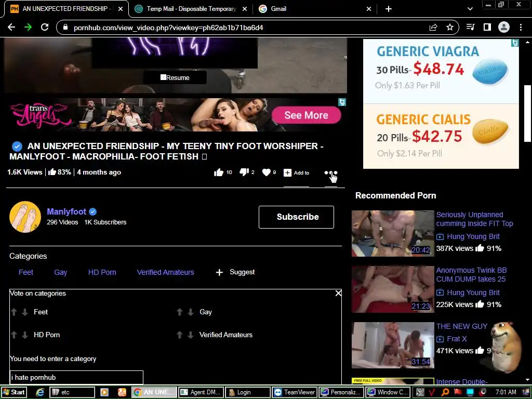Click the Resume button on the video

(x=175, y=78)
